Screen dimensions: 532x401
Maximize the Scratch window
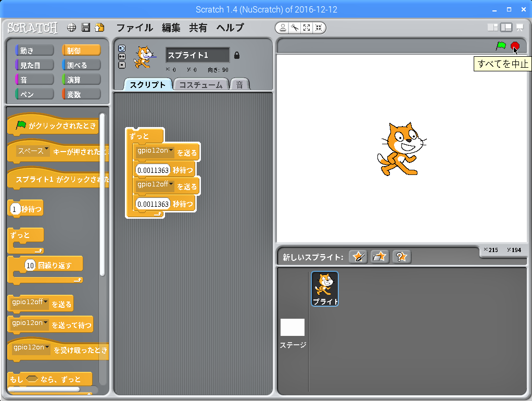tap(509, 9)
